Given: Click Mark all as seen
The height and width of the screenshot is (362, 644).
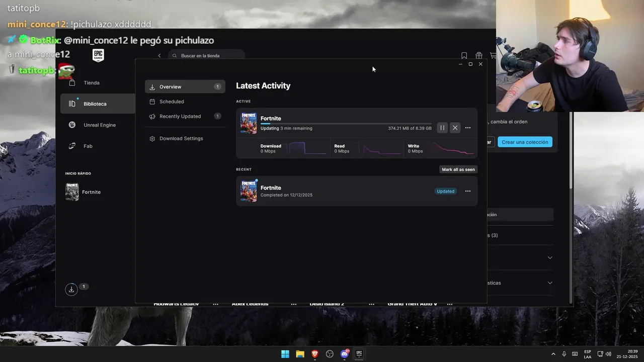Looking at the screenshot, I should [458, 169].
